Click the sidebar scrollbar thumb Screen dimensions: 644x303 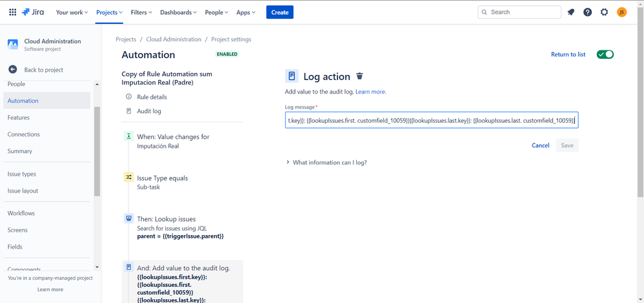97,151
